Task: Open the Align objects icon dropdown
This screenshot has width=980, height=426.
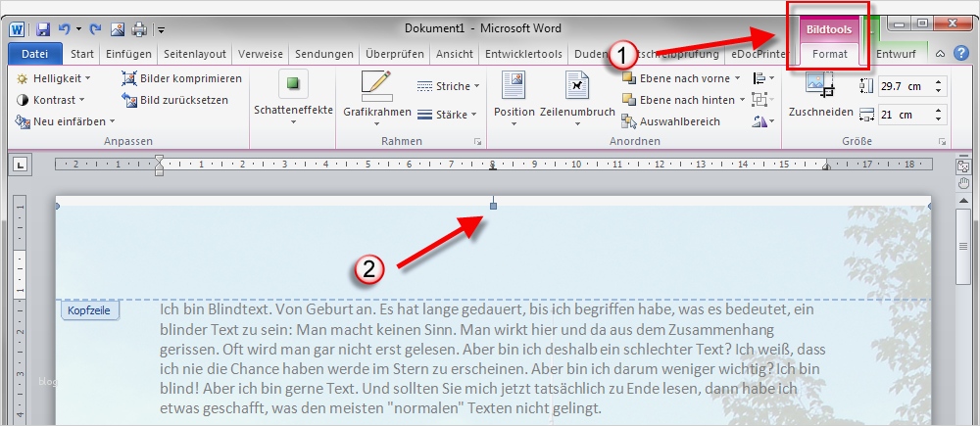Action: pyautogui.click(x=763, y=78)
